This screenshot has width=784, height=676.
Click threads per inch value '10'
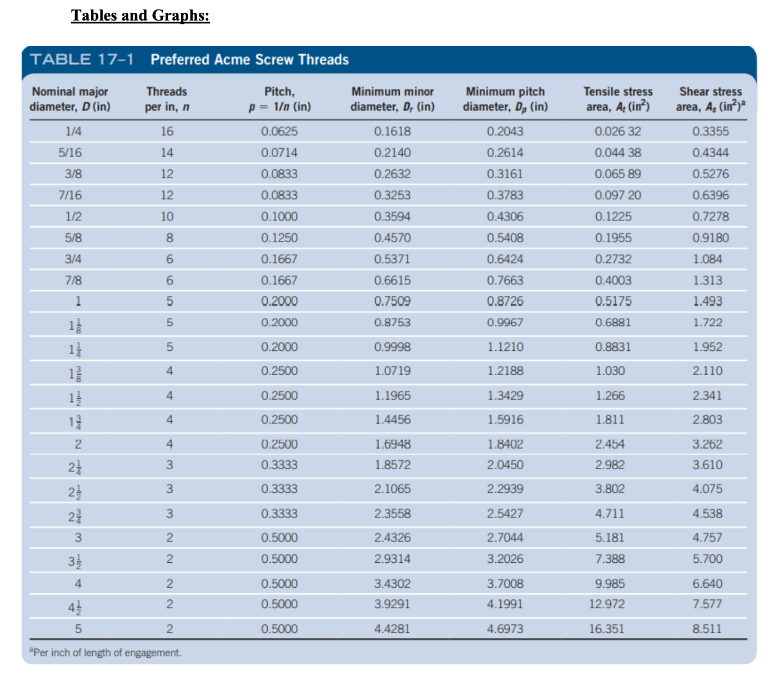[x=167, y=216]
